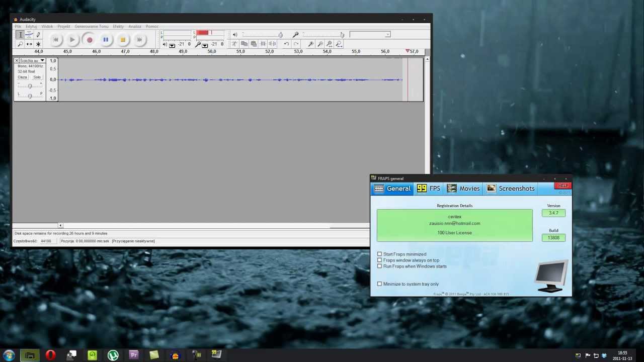
Task: Click the input volume slider
Action: click(323, 35)
